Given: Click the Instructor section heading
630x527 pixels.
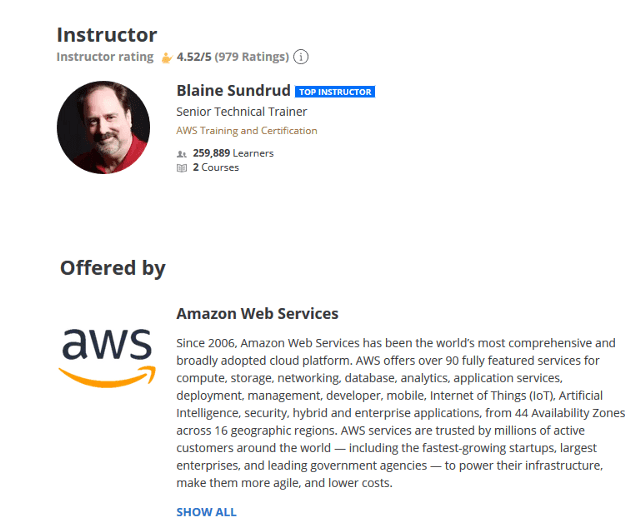Looking at the screenshot, I should tap(106, 36).
